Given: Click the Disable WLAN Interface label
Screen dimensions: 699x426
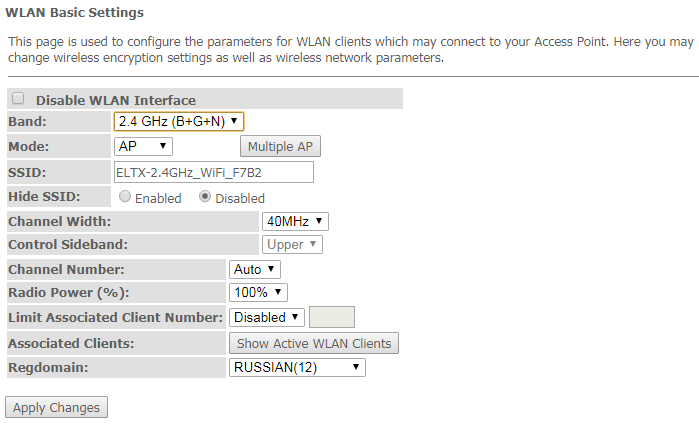Looking at the screenshot, I should pos(115,100).
